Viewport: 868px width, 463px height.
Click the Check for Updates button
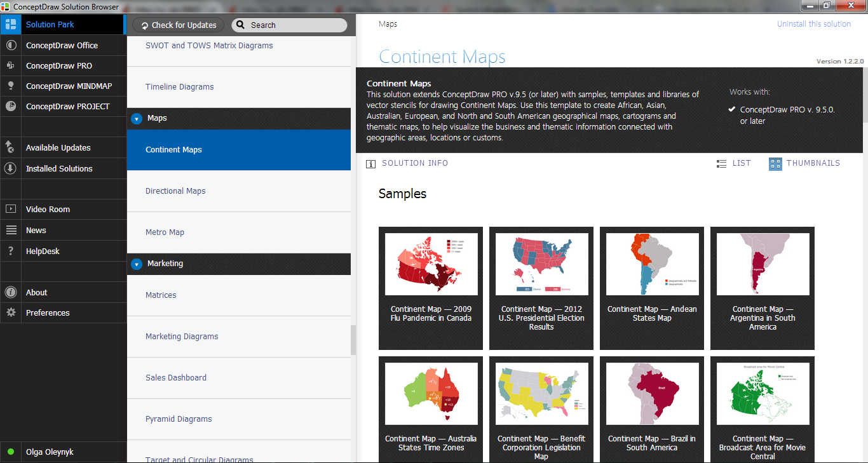click(x=179, y=25)
